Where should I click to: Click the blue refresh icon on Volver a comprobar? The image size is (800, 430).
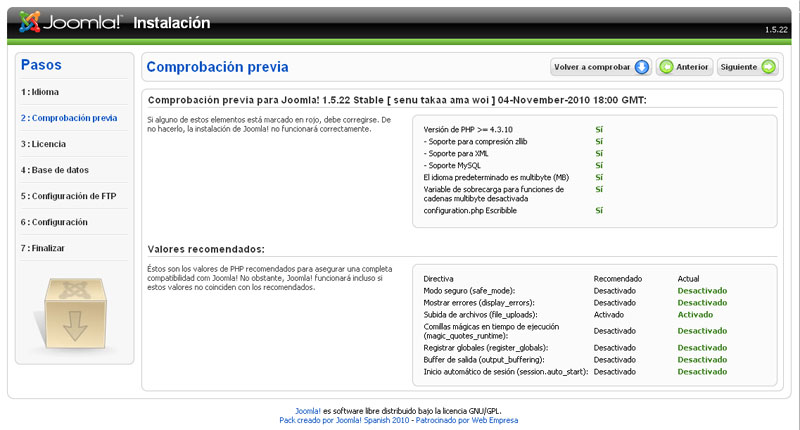[641, 68]
